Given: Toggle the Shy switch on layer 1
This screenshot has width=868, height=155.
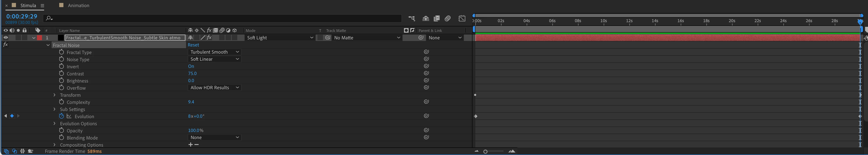Looking at the screenshot, I should tap(190, 38).
